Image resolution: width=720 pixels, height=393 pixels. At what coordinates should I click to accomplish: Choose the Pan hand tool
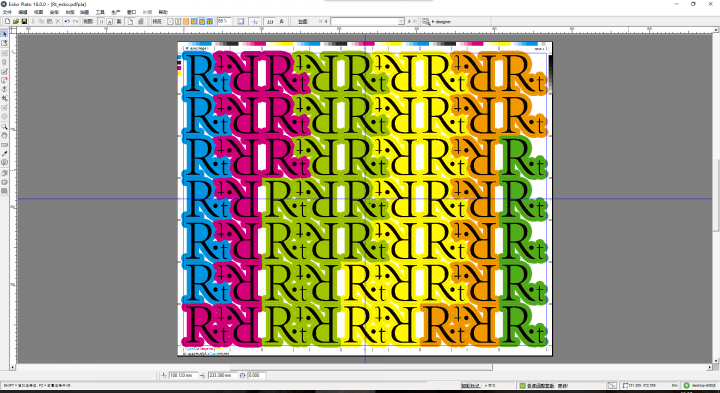click(x=5, y=135)
